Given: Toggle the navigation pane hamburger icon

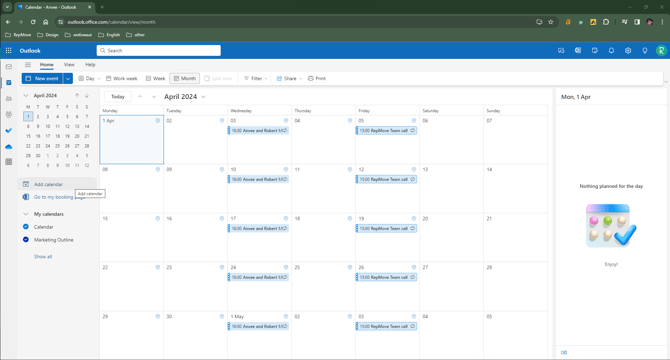Looking at the screenshot, I should [x=28, y=64].
